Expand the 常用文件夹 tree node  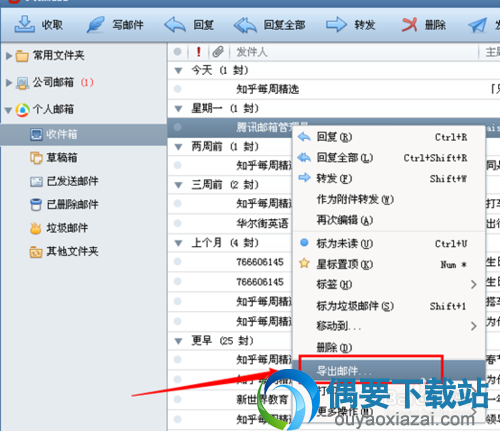pos(9,56)
